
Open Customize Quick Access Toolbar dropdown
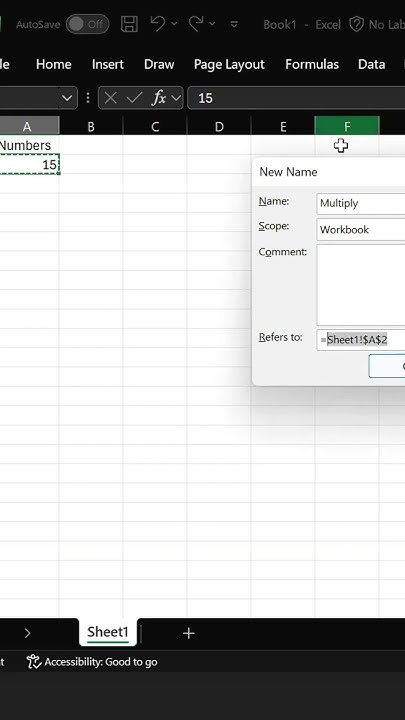tap(234, 24)
